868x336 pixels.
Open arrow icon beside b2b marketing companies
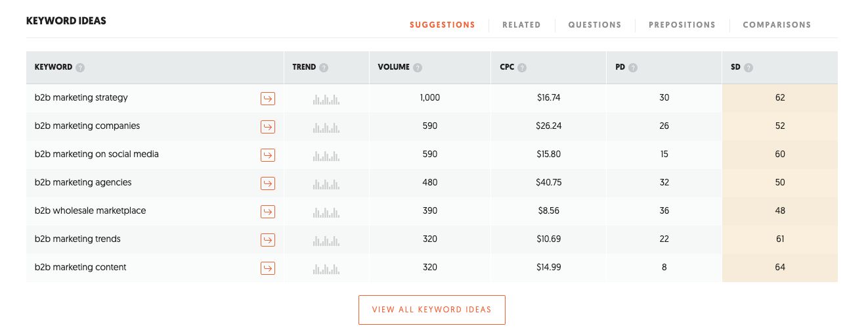[x=268, y=127]
